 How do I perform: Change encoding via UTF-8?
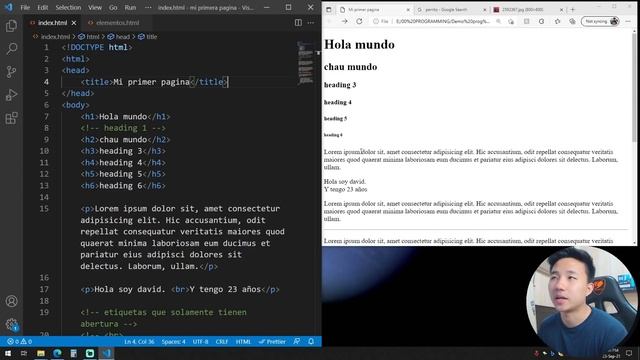pyautogui.click(x=200, y=342)
